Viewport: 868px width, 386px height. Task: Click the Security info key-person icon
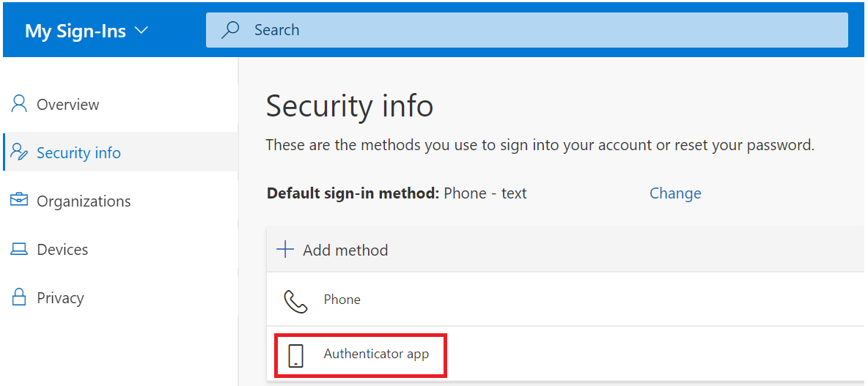(20, 152)
